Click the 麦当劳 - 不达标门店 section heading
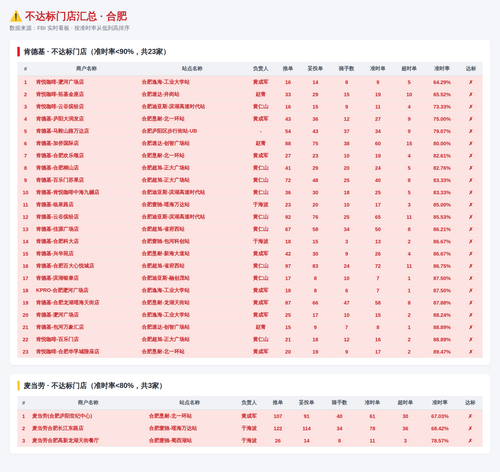The image size is (500, 472). click(x=93, y=386)
